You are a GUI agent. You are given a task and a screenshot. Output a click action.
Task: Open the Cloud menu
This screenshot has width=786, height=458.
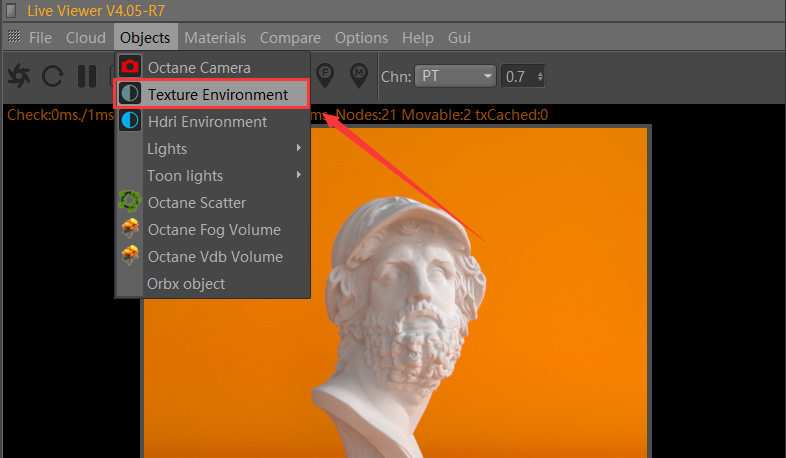[86, 38]
